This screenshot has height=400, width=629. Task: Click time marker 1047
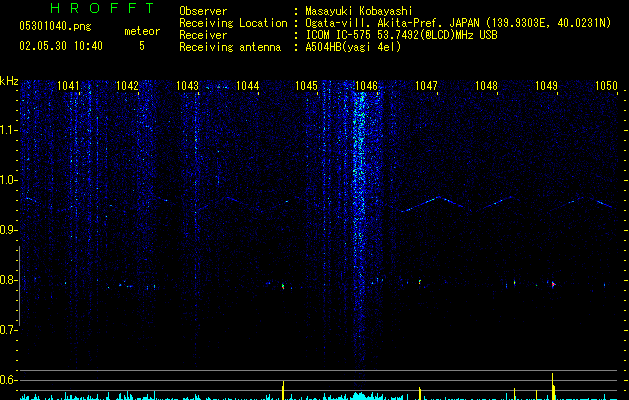coord(426,86)
